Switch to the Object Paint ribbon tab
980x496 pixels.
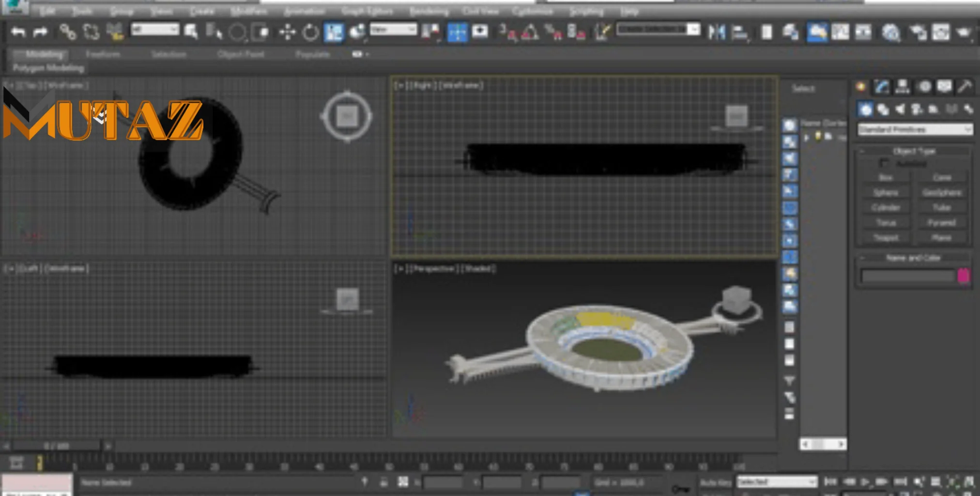pos(241,54)
